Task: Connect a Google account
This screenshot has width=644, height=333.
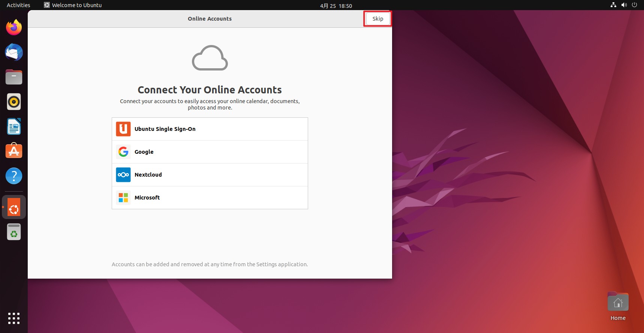Action: [x=210, y=152]
